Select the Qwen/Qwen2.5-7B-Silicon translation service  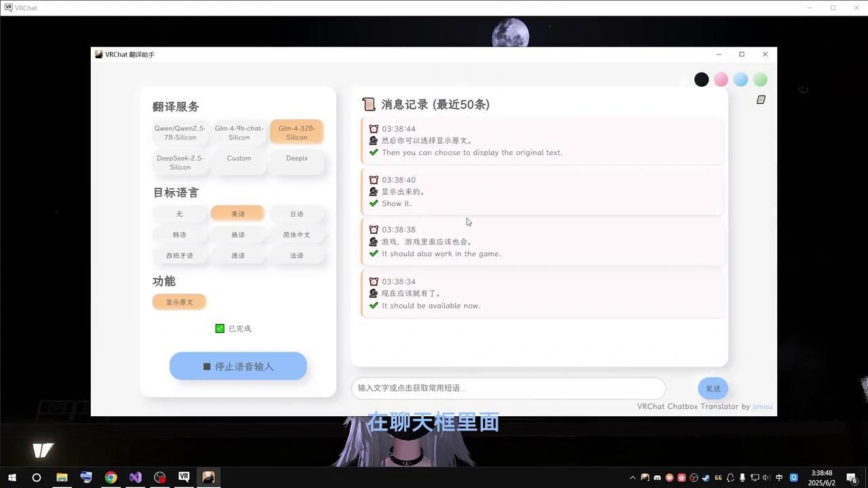pos(179,131)
